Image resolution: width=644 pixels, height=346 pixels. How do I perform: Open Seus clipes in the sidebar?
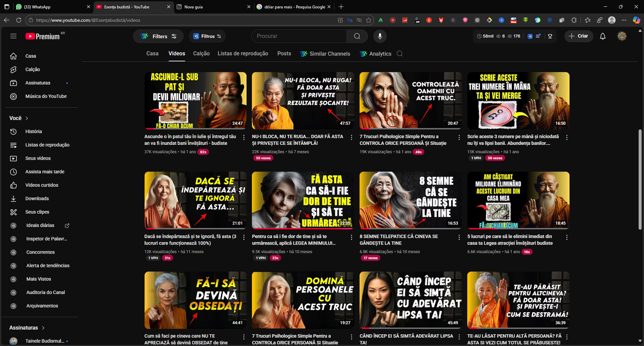37,212
